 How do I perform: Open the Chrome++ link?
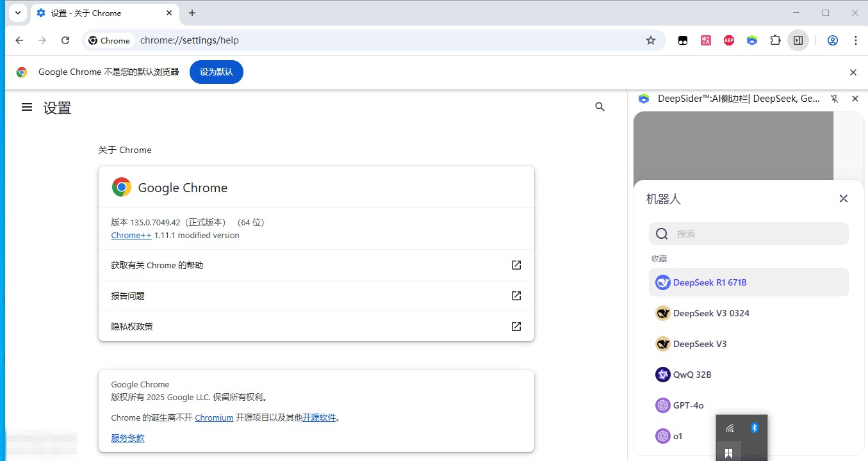point(131,236)
